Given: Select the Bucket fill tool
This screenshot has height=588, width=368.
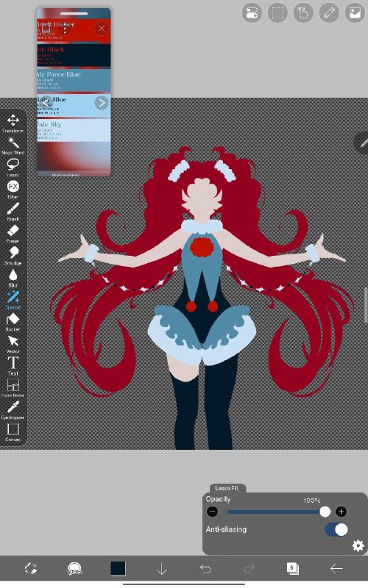Looking at the screenshot, I should pyautogui.click(x=13, y=322).
